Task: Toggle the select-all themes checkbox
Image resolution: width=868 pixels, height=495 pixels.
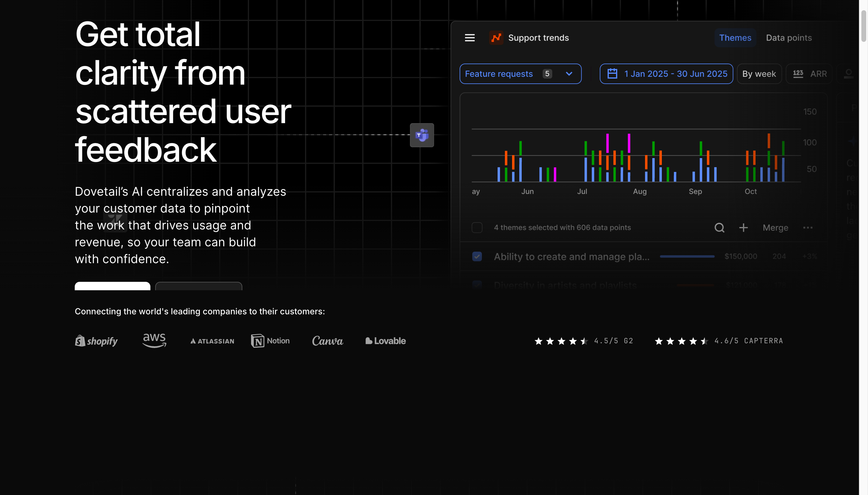Action: pos(477,227)
